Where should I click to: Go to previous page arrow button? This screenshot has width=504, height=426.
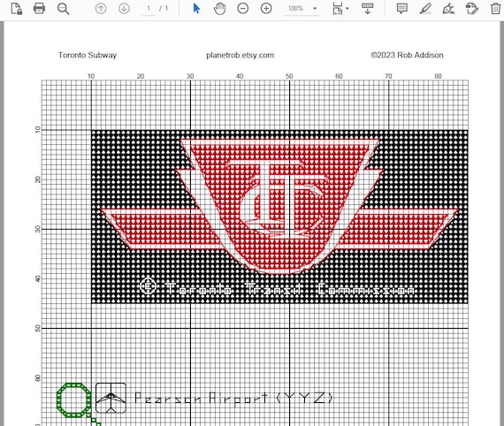click(x=101, y=8)
